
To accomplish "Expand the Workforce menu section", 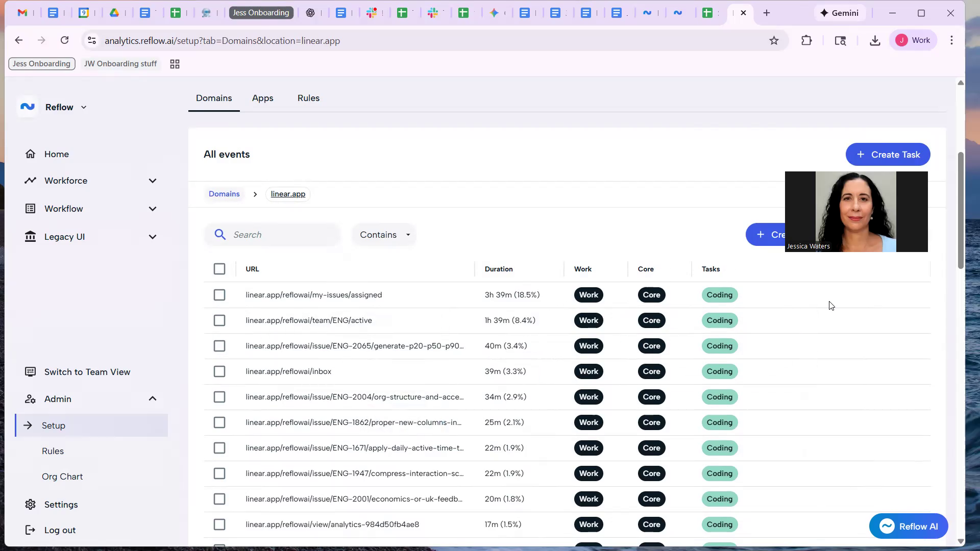I will pyautogui.click(x=152, y=181).
